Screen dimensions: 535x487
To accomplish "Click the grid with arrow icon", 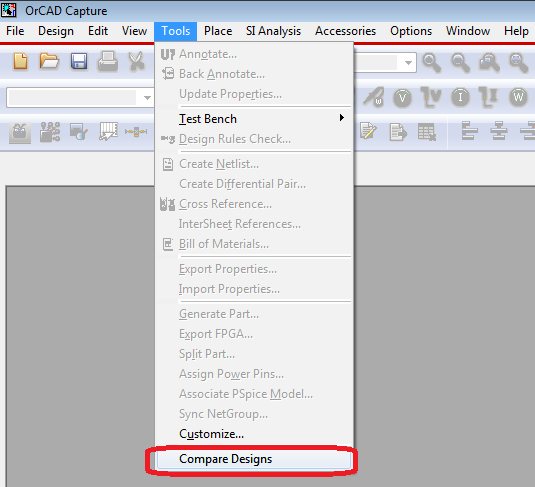I will 108,131.
